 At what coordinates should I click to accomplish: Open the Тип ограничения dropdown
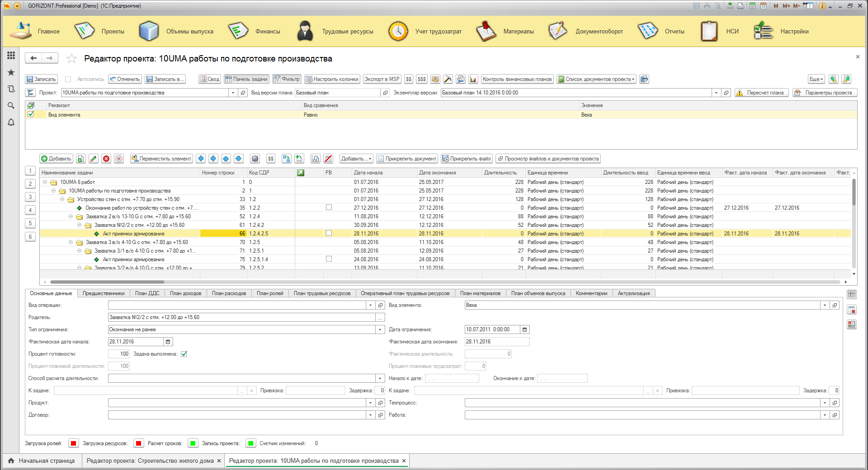[380, 329]
